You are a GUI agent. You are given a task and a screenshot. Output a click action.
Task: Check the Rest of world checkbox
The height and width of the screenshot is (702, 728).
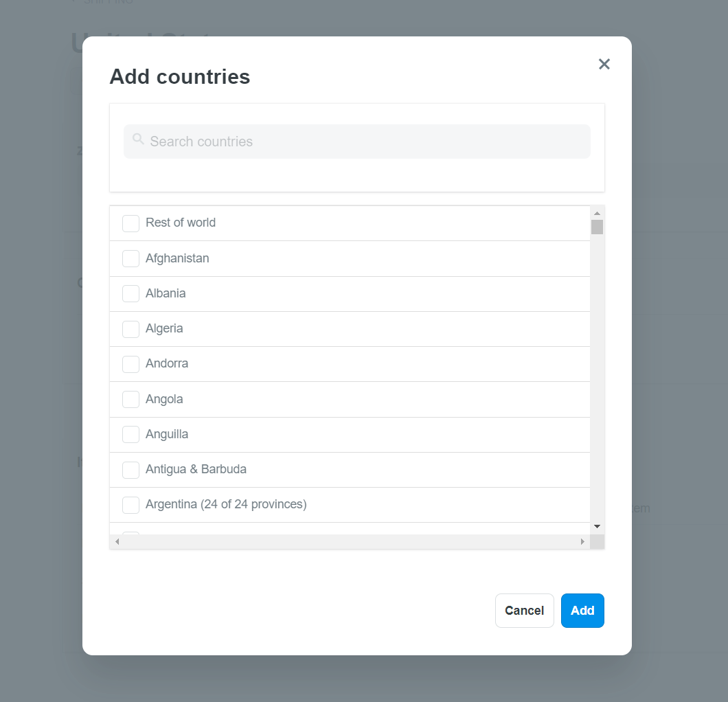point(130,223)
